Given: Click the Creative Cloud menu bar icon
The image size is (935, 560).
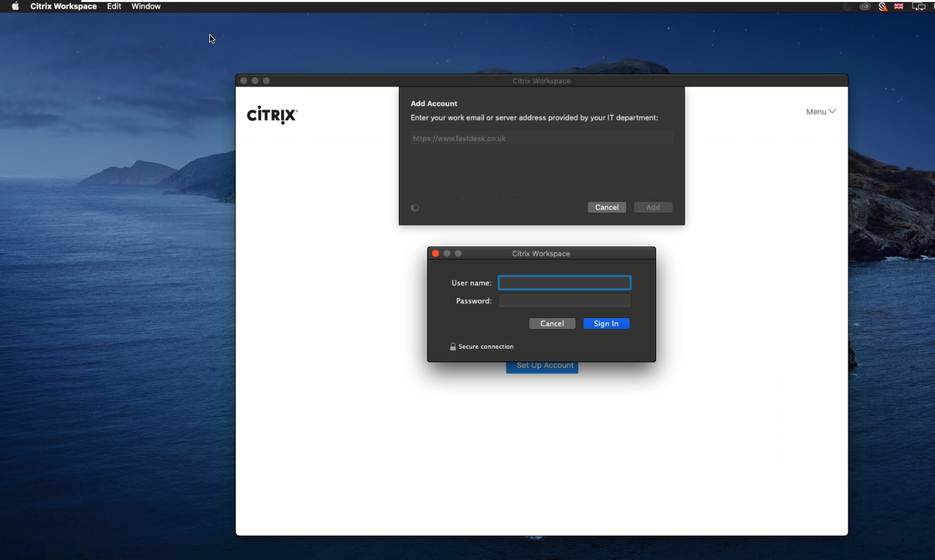Looking at the screenshot, I should (865, 7).
